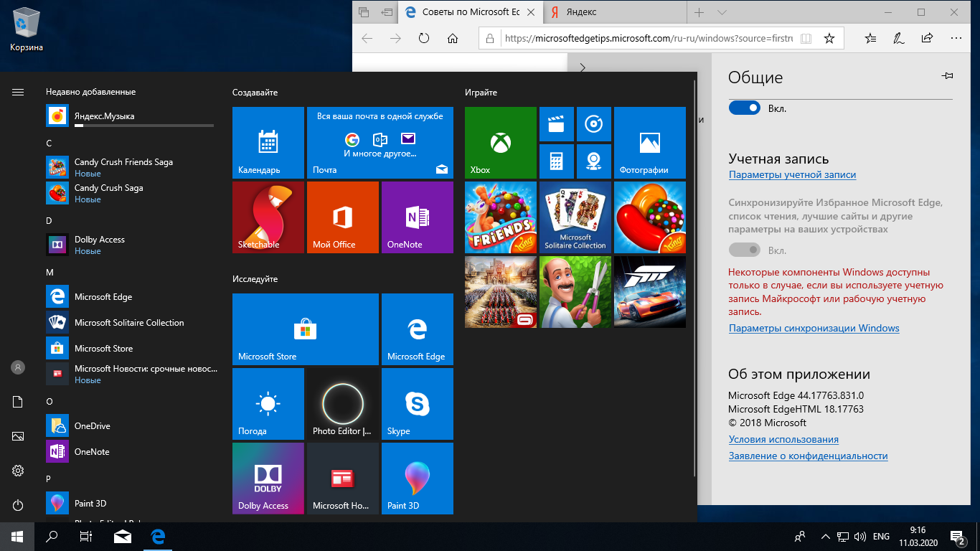Open a new tab in Edge
The image size is (980, 551).
click(699, 12)
